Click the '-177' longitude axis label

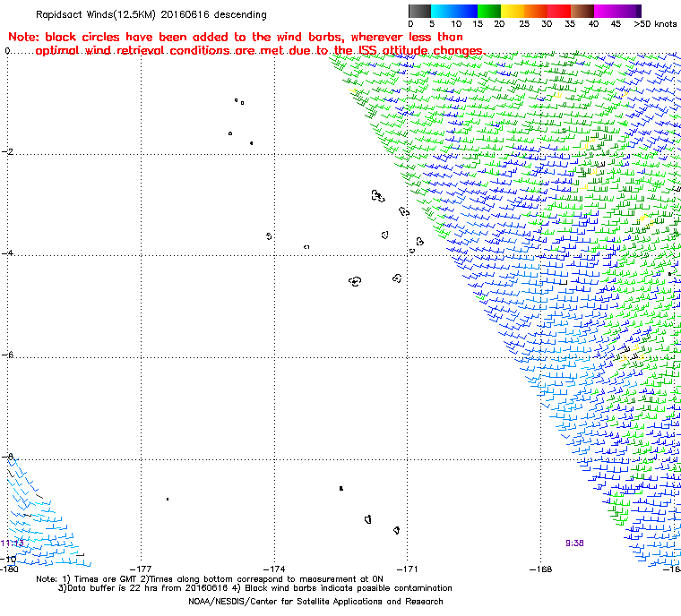click(x=141, y=569)
